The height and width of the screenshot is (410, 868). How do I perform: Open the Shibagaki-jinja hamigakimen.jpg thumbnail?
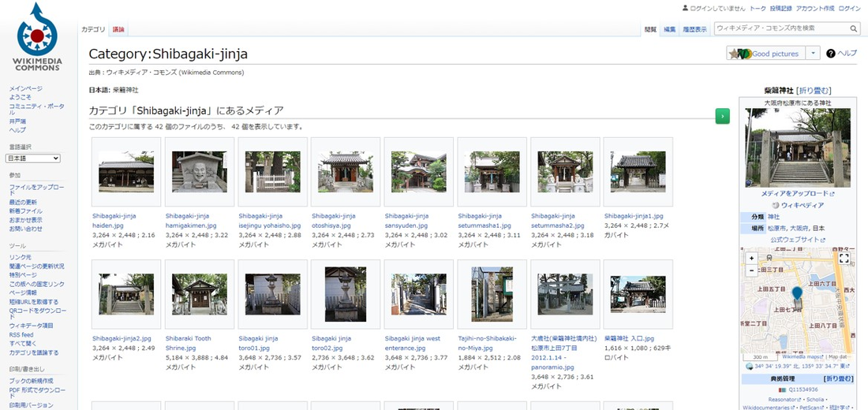pos(200,171)
